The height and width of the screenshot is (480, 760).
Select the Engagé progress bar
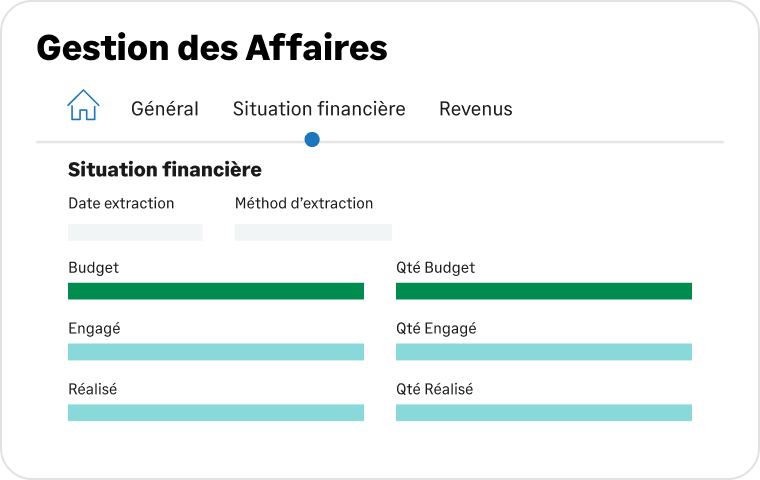coord(216,352)
